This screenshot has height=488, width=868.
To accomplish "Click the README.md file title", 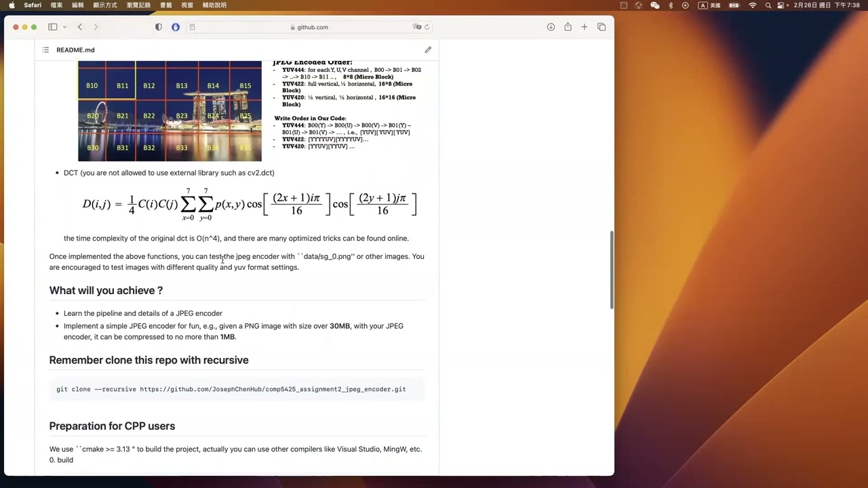I will [75, 50].
